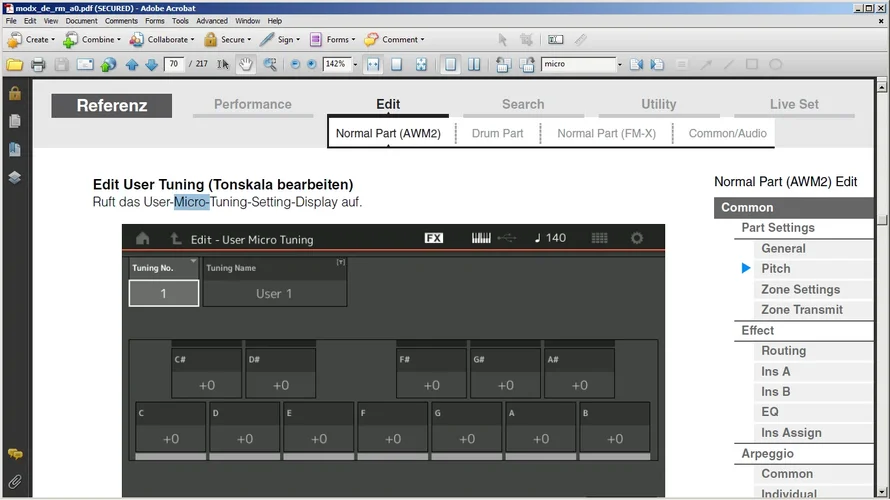This screenshot has width=890, height=500.
Task: Click the find field containing micro
Action: tap(578, 64)
